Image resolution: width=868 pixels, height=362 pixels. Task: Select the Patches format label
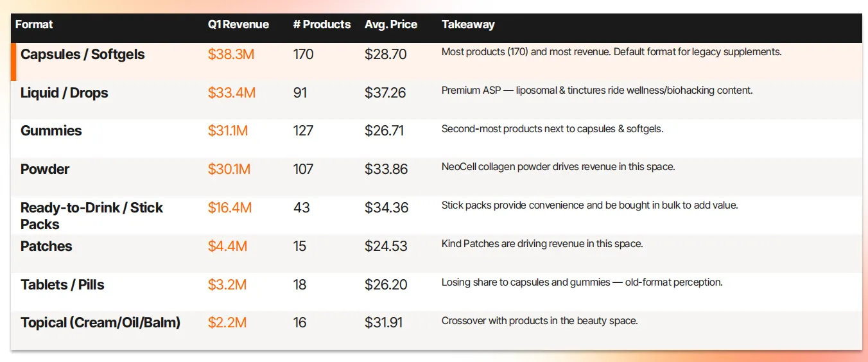46,246
